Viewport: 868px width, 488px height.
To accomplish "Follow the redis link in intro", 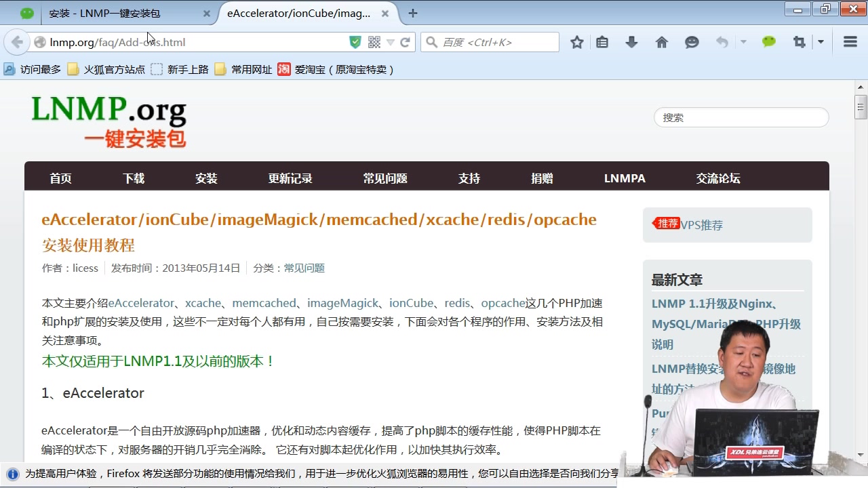I will pyautogui.click(x=457, y=303).
